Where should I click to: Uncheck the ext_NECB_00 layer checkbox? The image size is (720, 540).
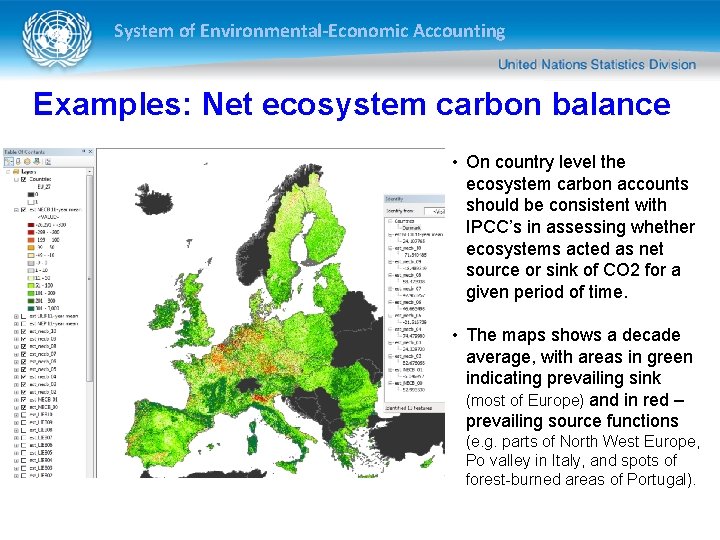coord(23,407)
